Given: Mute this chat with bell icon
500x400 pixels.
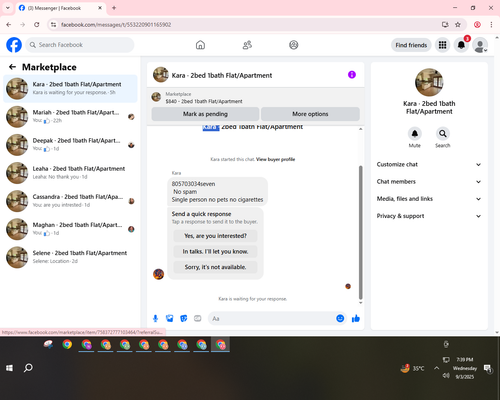Looking at the screenshot, I should click(415, 134).
